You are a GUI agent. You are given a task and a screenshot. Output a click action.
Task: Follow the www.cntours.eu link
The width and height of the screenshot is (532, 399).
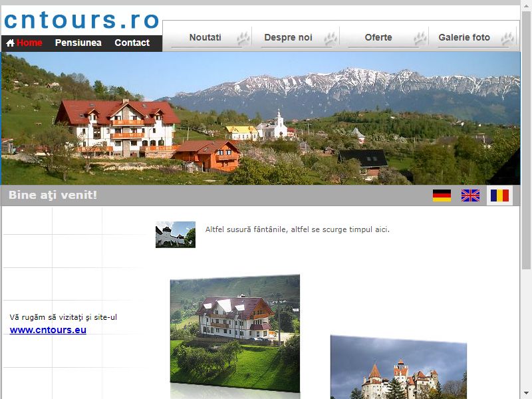48,330
